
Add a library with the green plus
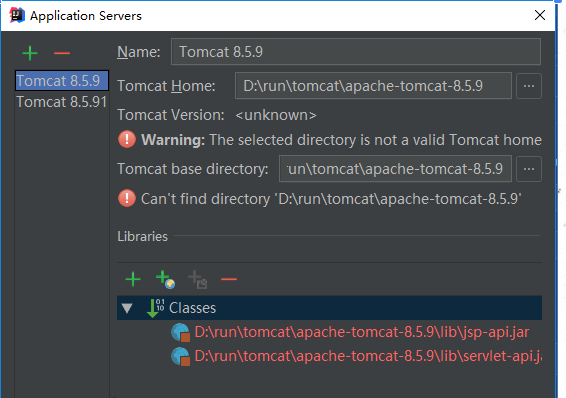click(133, 279)
